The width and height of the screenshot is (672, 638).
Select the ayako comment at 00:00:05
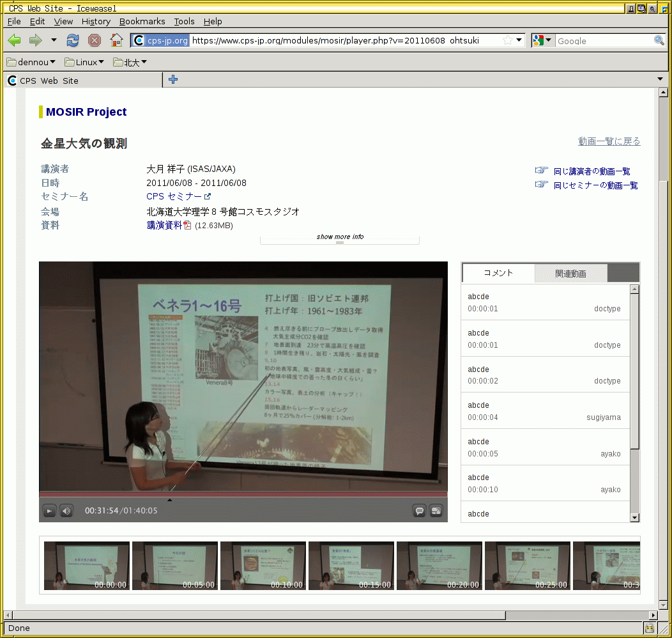(x=545, y=447)
